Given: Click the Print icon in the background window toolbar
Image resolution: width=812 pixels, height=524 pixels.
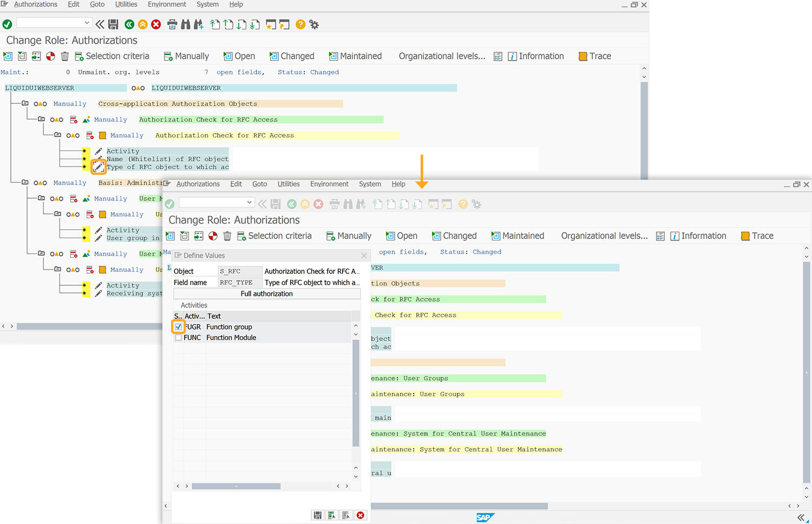Looking at the screenshot, I should pyautogui.click(x=172, y=24).
